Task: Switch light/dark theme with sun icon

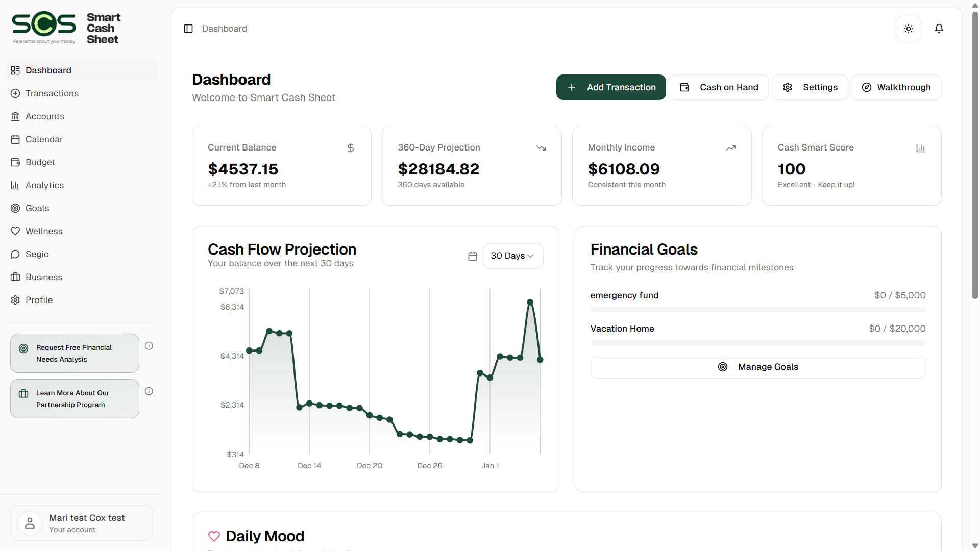Action: (908, 29)
